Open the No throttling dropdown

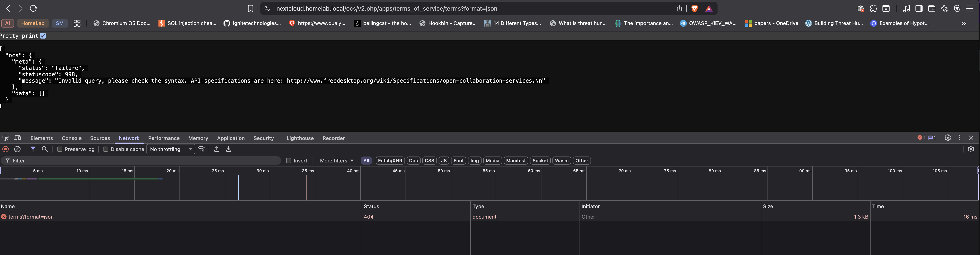tap(170, 149)
